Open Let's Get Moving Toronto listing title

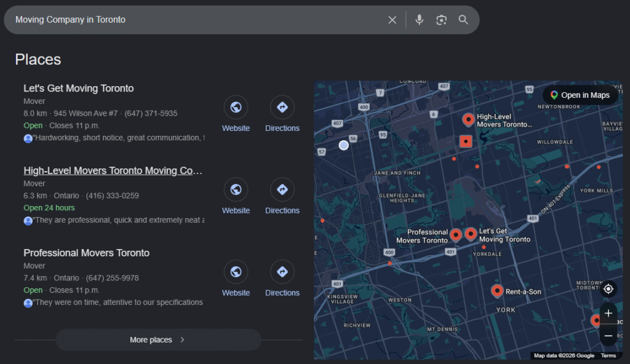pos(78,89)
